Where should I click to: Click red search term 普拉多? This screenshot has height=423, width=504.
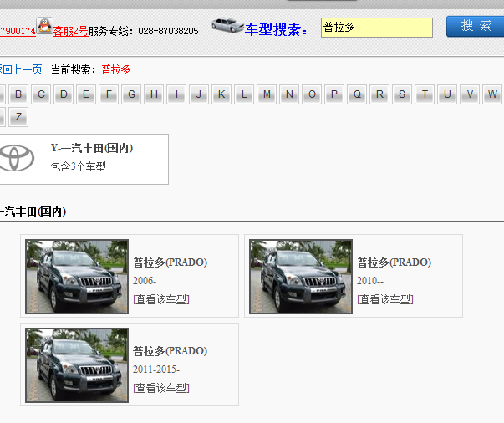pos(115,69)
